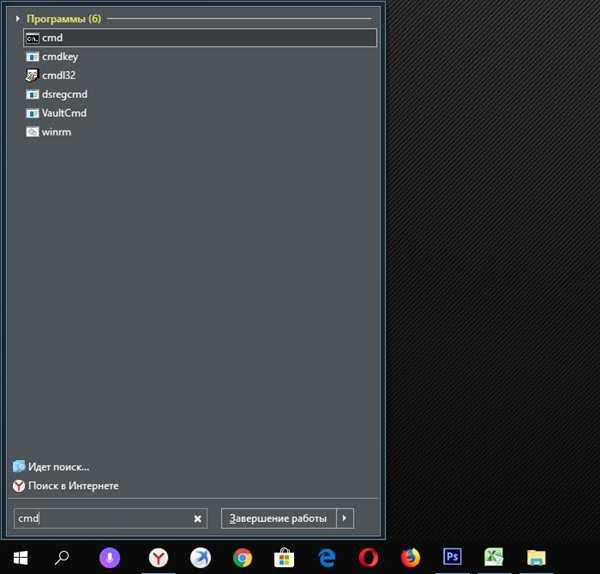Screen dimensions: 600x574
Task: Select the dsregcmd result
Action: click(x=64, y=94)
